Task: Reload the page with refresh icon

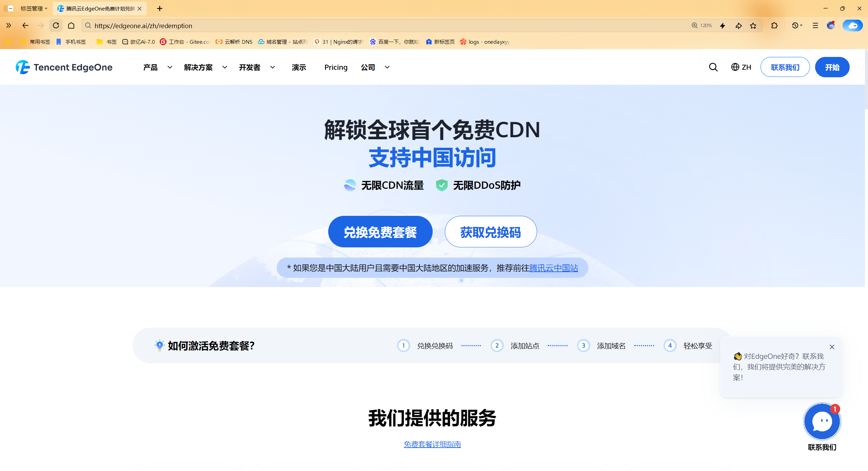Action: pyautogui.click(x=56, y=25)
